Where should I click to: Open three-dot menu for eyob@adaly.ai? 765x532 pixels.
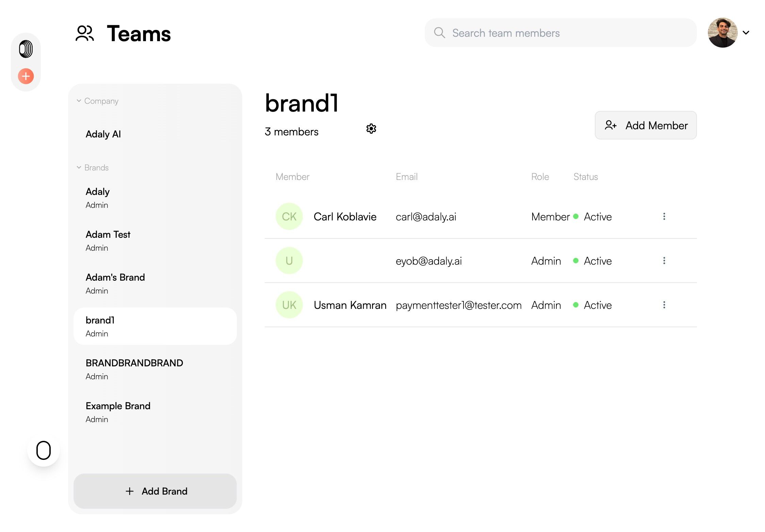click(x=664, y=261)
